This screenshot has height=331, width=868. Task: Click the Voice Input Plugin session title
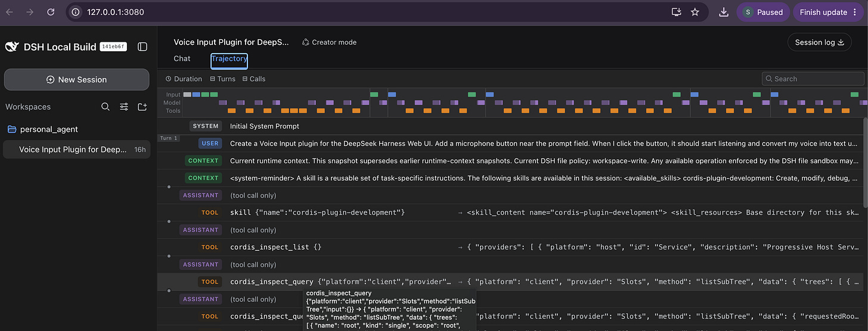pos(231,42)
